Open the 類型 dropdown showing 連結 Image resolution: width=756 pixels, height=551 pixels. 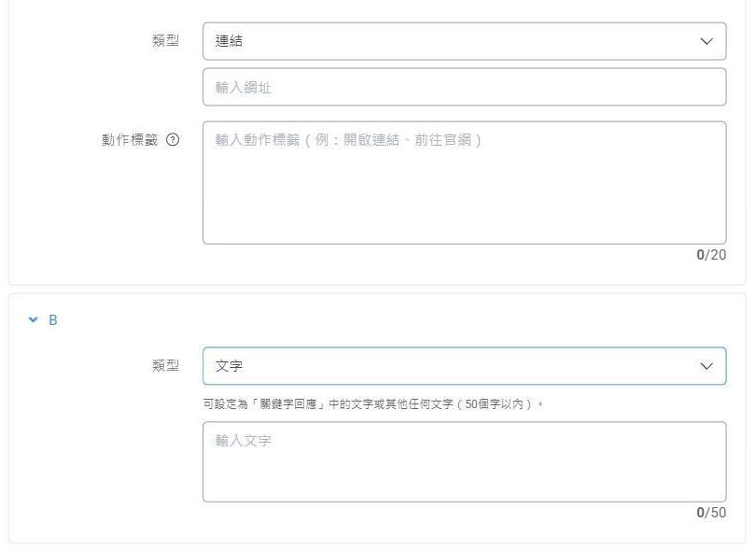click(464, 41)
